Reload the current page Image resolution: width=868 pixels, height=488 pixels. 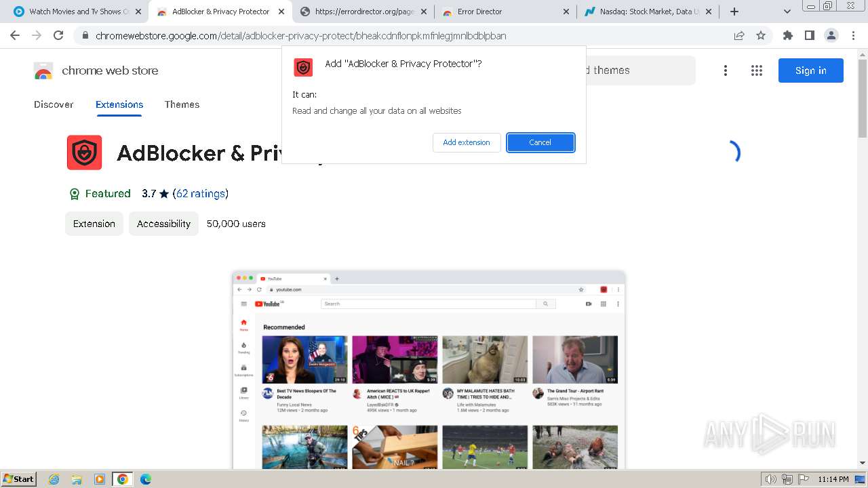coord(58,35)
